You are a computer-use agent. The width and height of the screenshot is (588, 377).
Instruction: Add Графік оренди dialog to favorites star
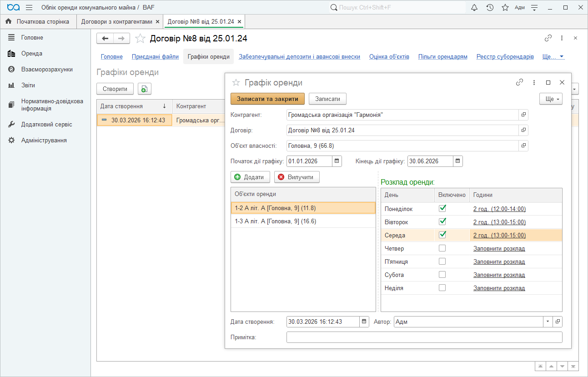(236, 83)
